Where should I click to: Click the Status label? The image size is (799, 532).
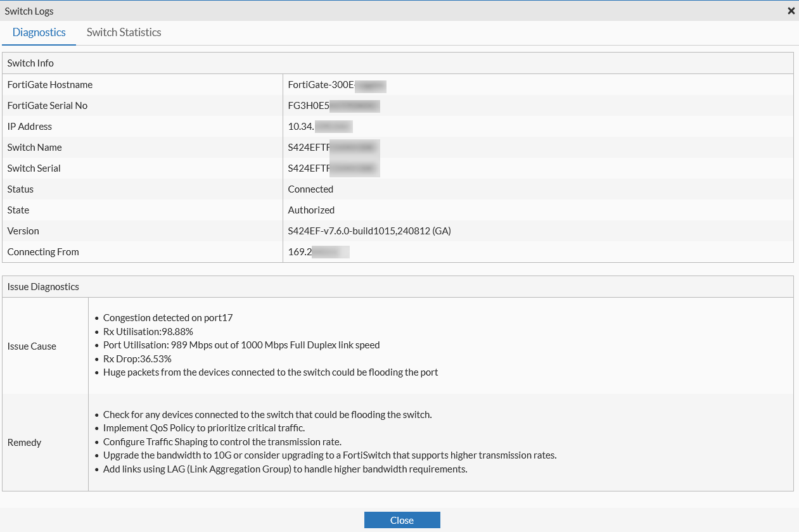pos(20,189)
